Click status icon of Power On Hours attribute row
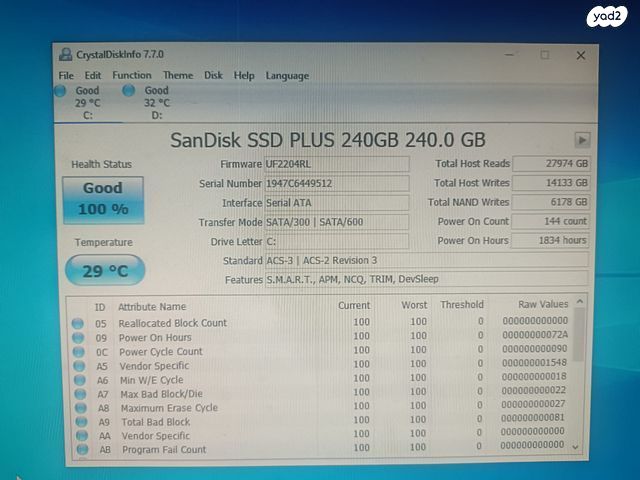 (x=78, y=338)
